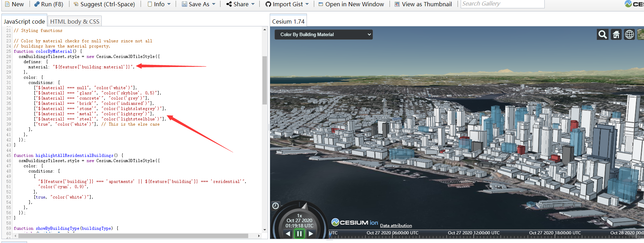This screenshot has height=243, width=644.
Task: Click the clock reset icon on the animation widget
Action: 276,206
